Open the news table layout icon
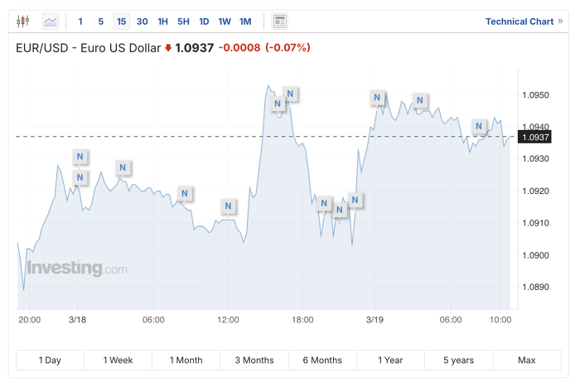 pyautogui.click(x=280, y=22)
